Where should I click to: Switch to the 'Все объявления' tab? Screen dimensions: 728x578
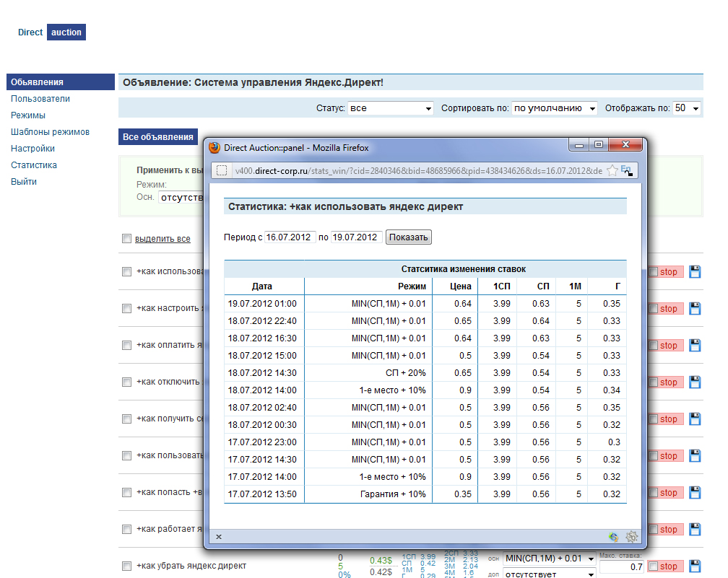pos(158,136)
